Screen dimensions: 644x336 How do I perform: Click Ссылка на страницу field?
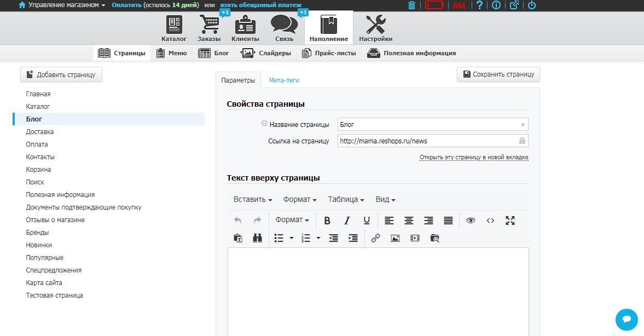point(433,141)
